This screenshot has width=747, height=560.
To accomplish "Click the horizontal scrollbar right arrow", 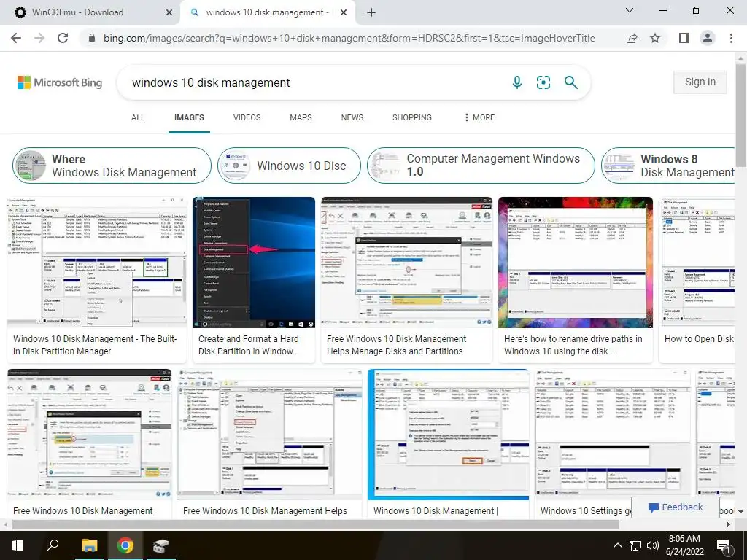I will pyautogui.click(x=729, y=524).
